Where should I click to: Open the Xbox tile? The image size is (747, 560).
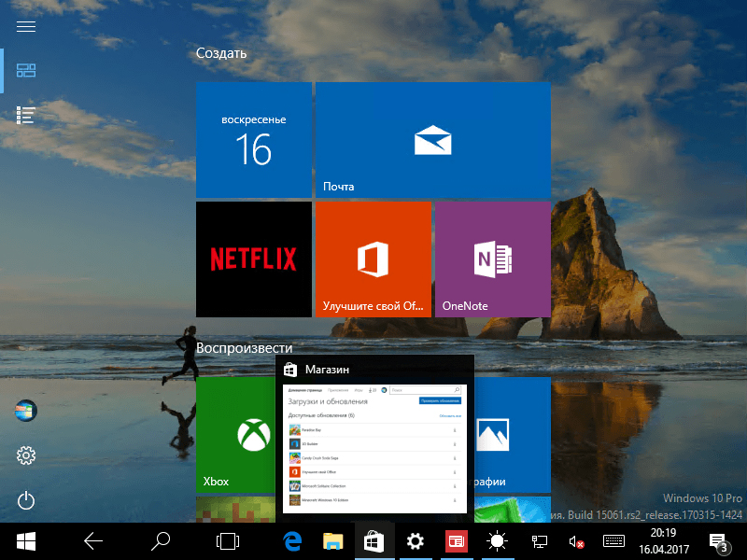coord(236,435)
